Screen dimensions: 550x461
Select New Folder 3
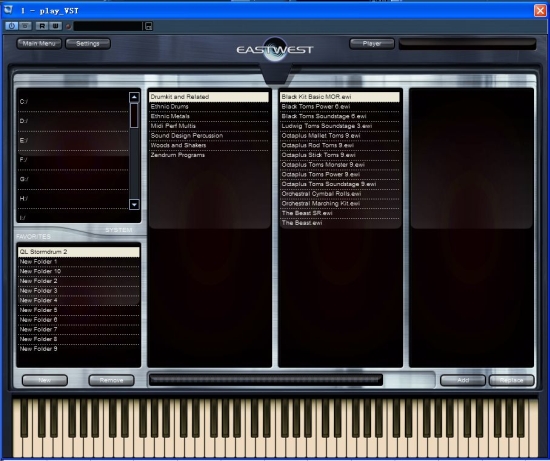79,291
